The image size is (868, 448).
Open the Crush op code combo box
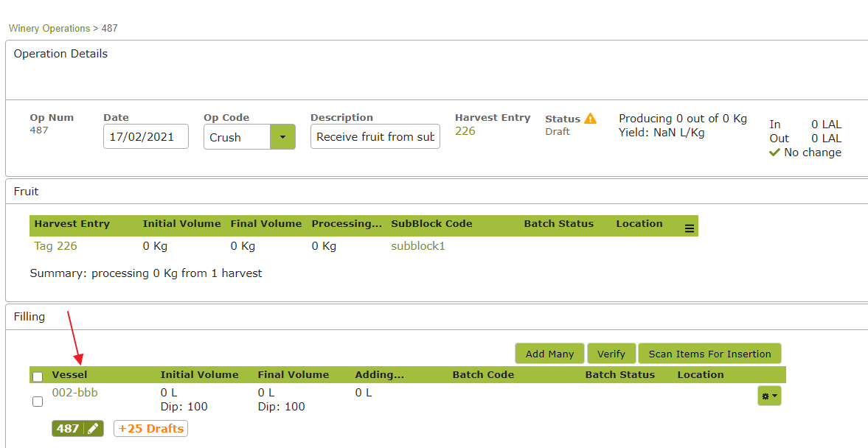(x=249, y=137)
